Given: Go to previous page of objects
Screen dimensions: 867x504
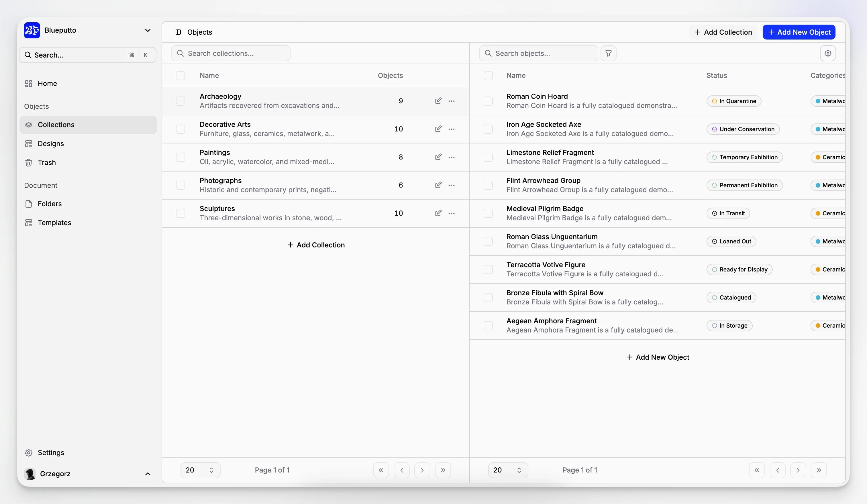Looking at the screenshot, I should [778, 470].
